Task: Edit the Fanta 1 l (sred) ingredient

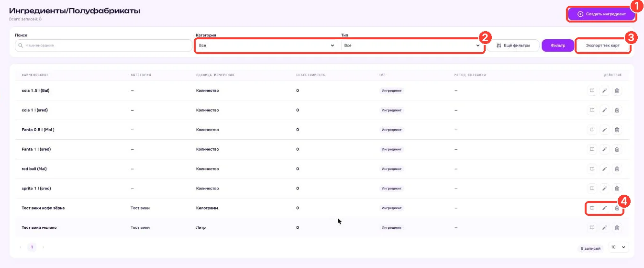Action: (x=604, y=149)
